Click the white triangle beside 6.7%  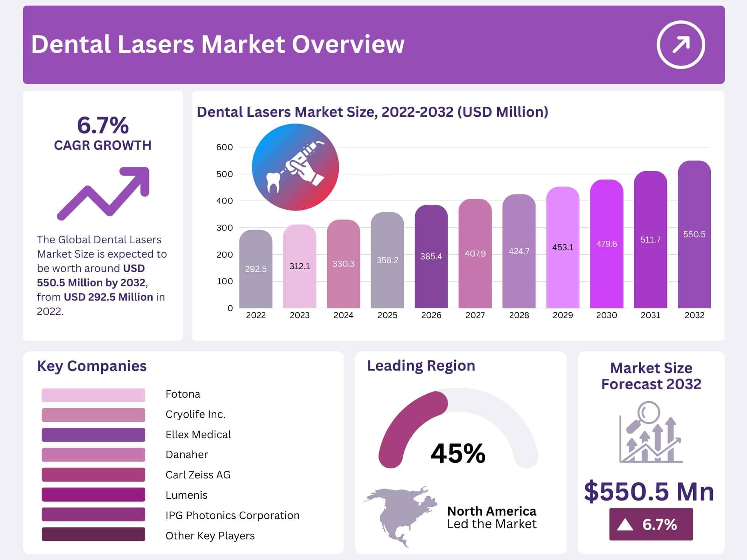click(x=625, y=525)
